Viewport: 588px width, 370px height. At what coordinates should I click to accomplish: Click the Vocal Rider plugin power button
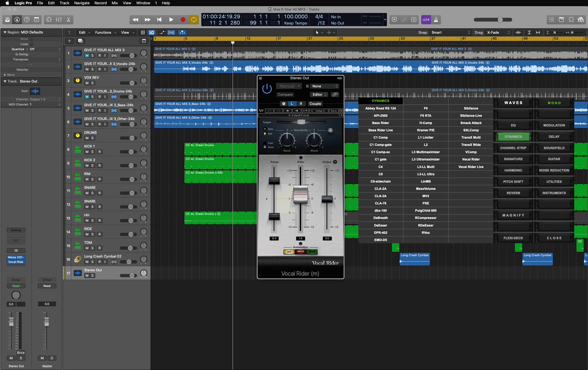tap(267, 89)
